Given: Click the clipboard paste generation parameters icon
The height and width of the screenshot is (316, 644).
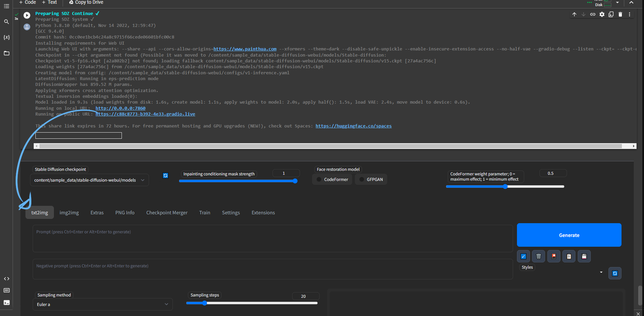Looking at the screenshot, I should click(569, 256).
